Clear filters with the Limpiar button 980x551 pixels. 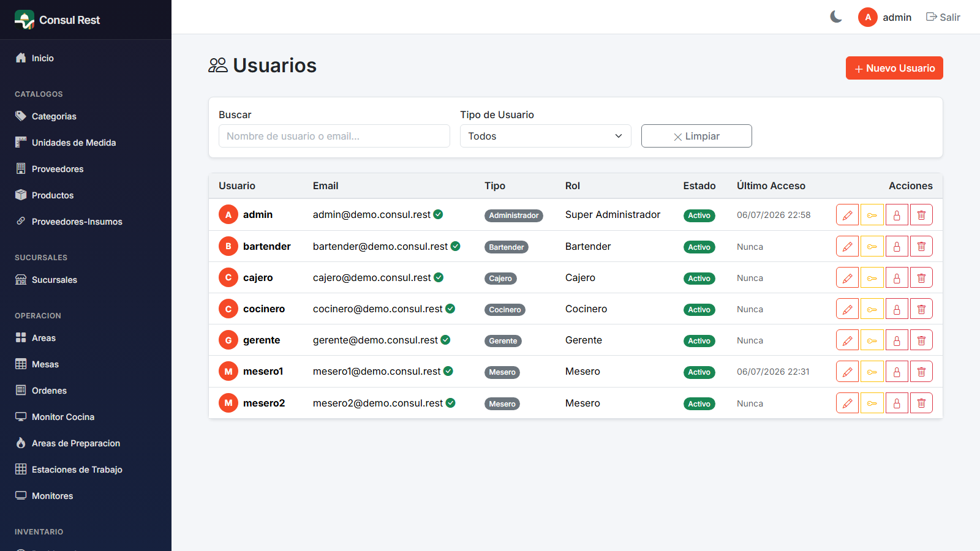tap(696, 136)
